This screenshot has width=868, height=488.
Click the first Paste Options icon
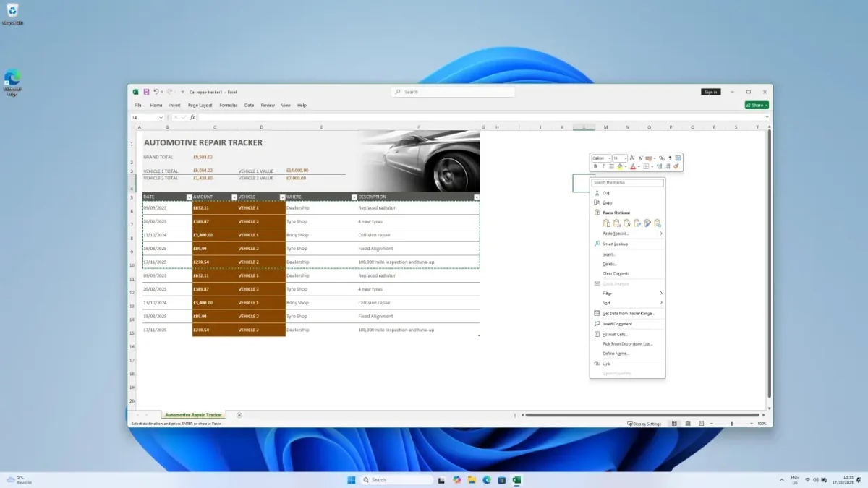[x=606, y=223]
